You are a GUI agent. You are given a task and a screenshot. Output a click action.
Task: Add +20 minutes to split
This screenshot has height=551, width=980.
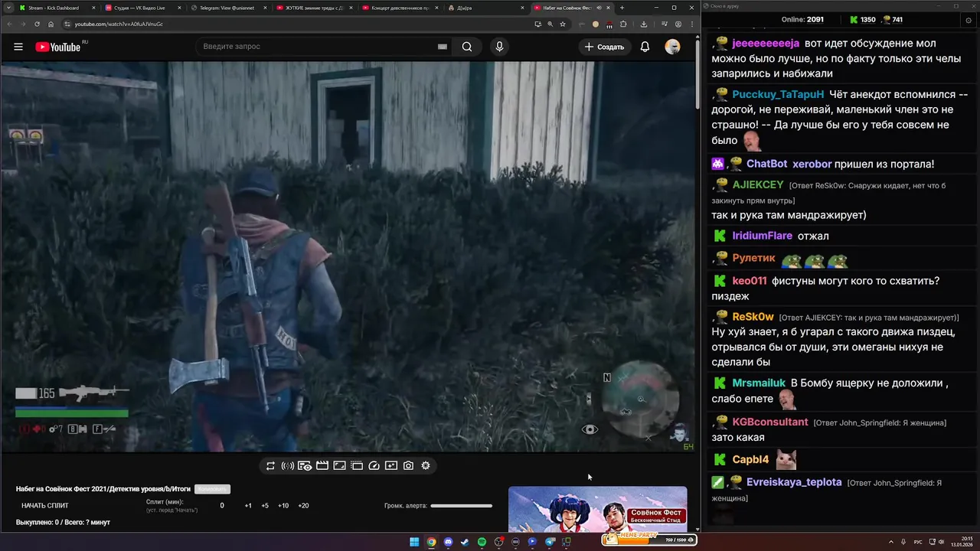tap(303, 506)
